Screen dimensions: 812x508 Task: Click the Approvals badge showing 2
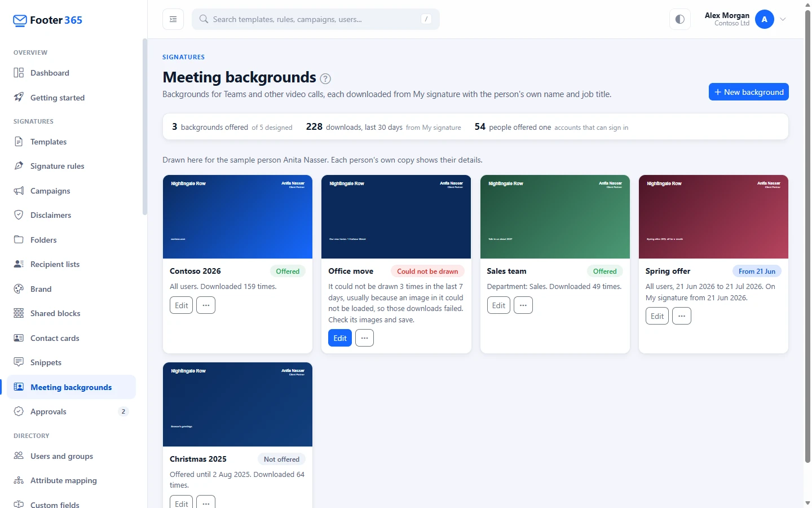point(123,411)
